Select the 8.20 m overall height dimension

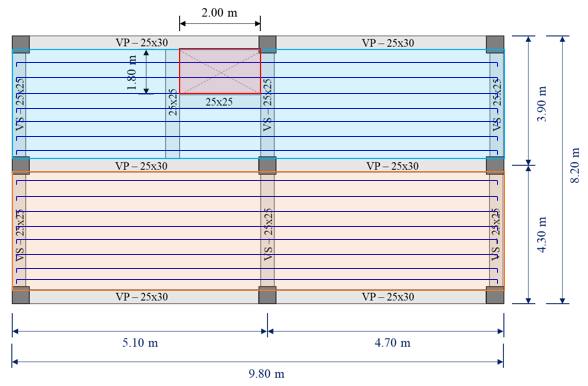point(574,165)
